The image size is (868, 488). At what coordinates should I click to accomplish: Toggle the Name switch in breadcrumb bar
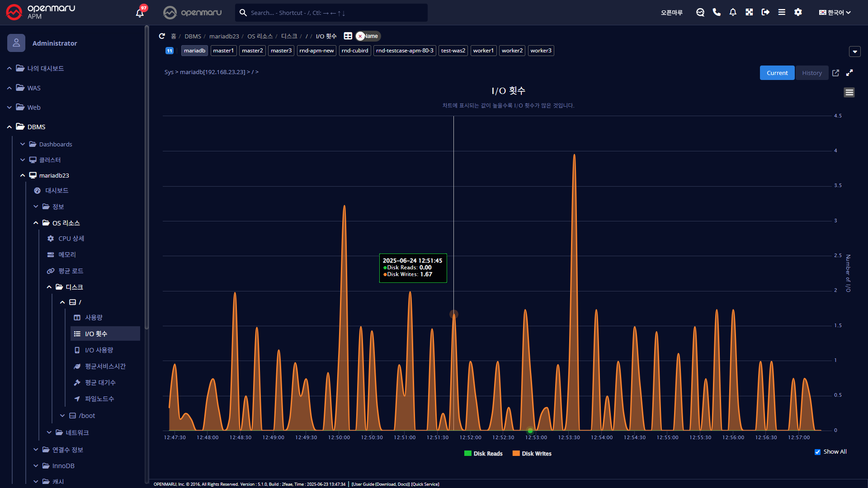(368, 36)
